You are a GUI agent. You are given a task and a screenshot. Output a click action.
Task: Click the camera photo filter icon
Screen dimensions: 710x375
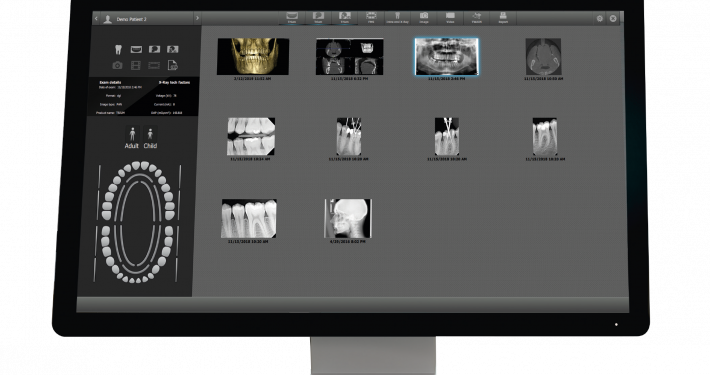point(117,65)
